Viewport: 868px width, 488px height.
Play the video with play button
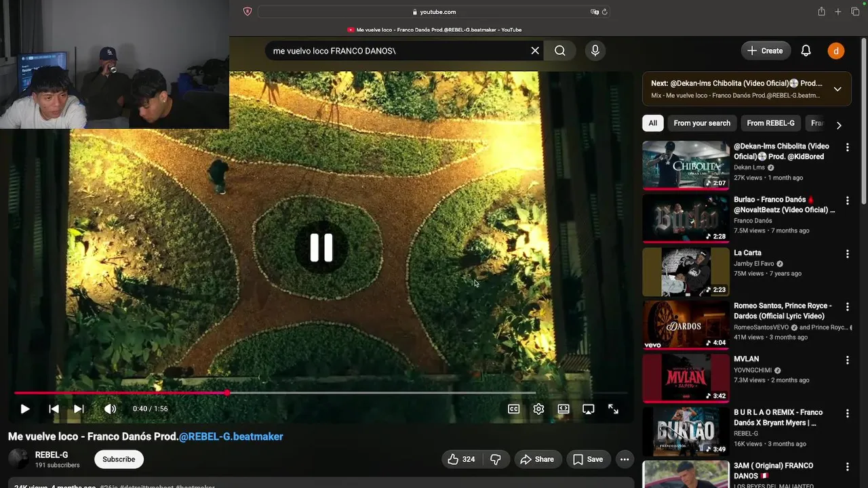pyautogui.click(x=25, y=409)
